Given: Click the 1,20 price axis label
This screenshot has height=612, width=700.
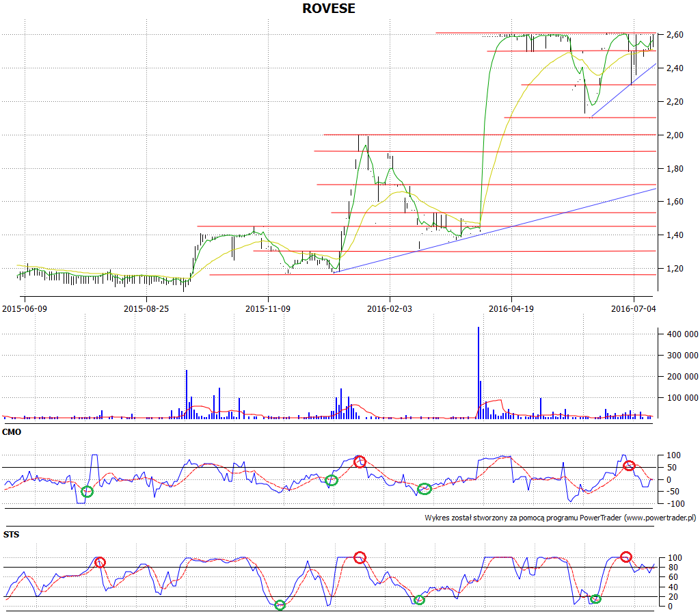Looking at the screenshot, I should tap(675, 269).
